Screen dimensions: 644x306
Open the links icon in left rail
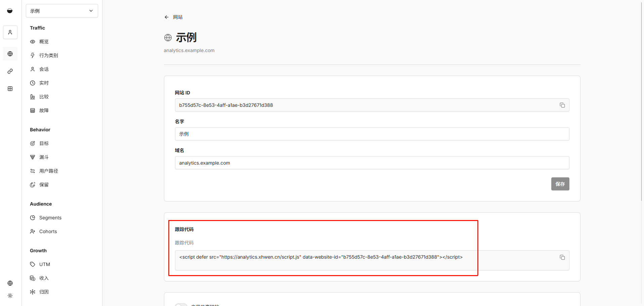10,71
